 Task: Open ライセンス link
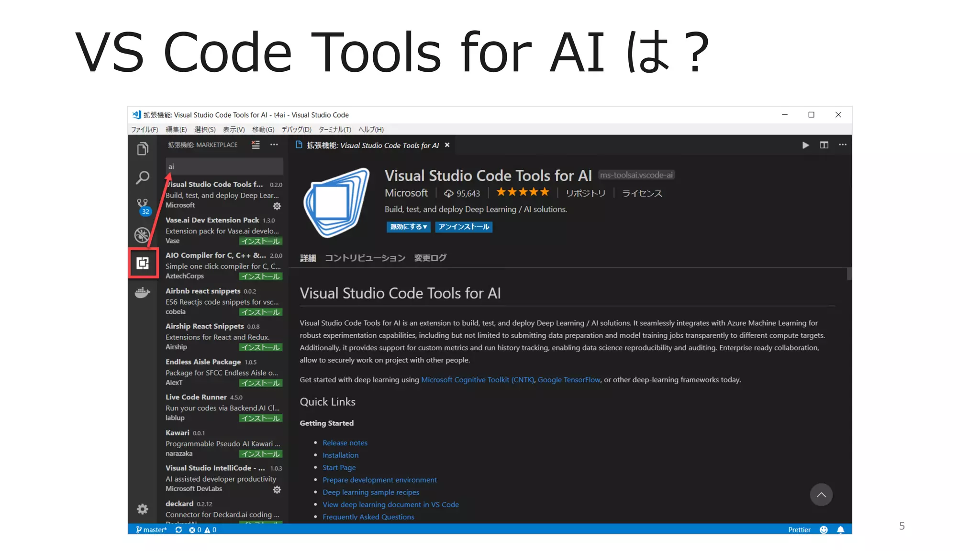point(642,193)
